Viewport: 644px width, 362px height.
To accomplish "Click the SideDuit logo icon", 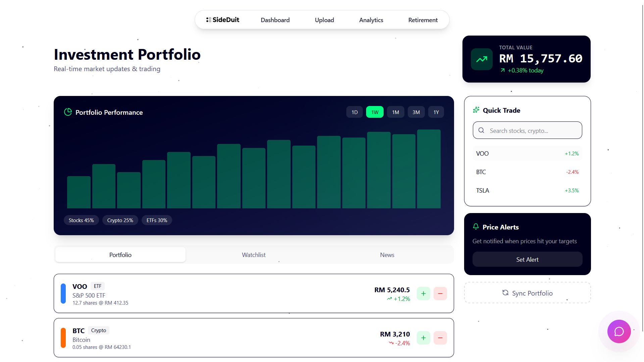I will pyautogui.click(x=208, y=20).
